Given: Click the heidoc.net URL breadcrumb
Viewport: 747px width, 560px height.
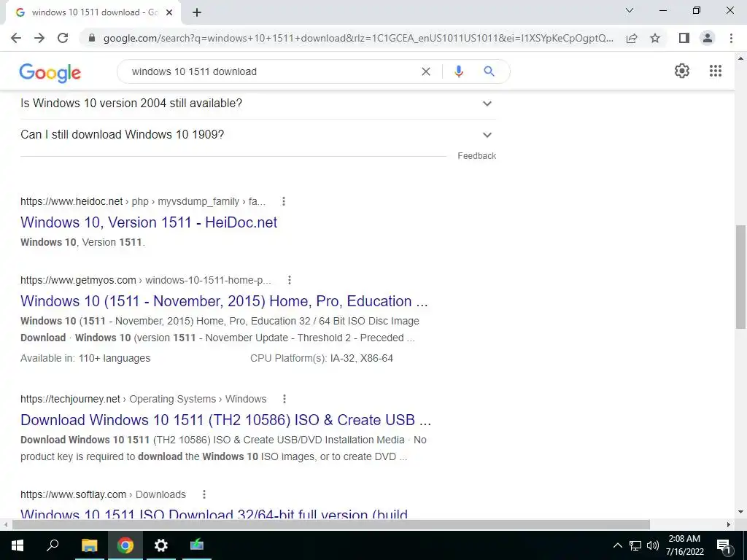Looking at the screenshot, I should 143,201.
